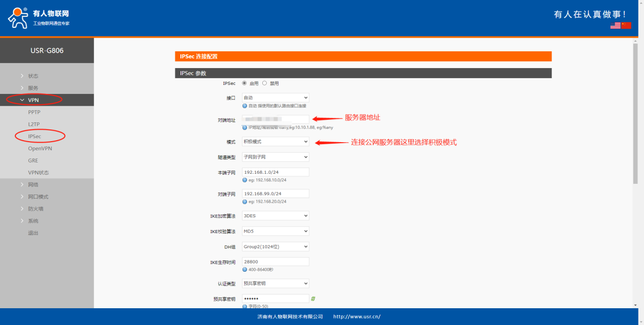
Task: Click the green refresh icon beside pre-shared key
Action: 313,299
